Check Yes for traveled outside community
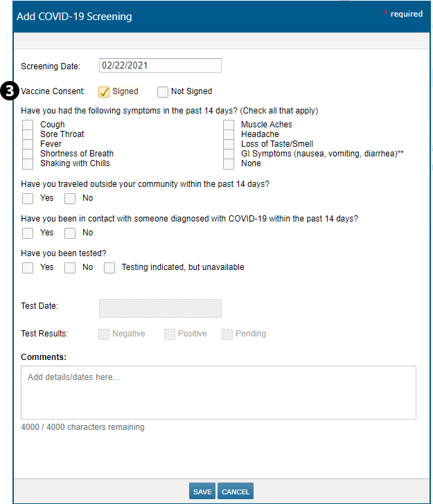Viewport: 433px width, 504px height. click(28, 199)
